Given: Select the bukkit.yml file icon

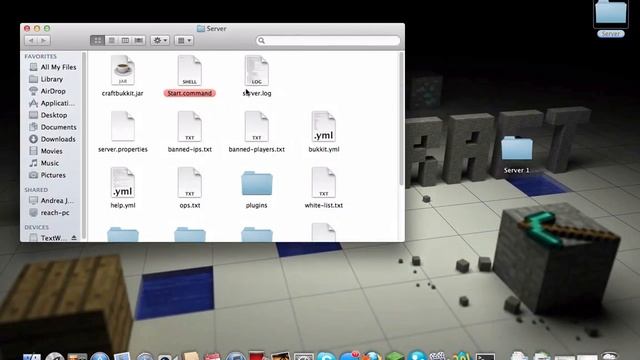Looking at the screenshot, I should pos(323,126).
